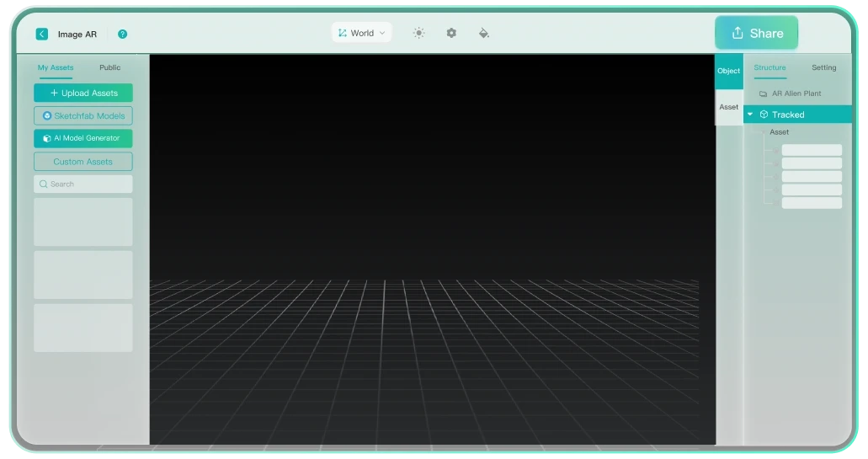This screenshot has width=868, height=459.
Task: Collapse the Tracked node arrow
Action: click(750, 114)
